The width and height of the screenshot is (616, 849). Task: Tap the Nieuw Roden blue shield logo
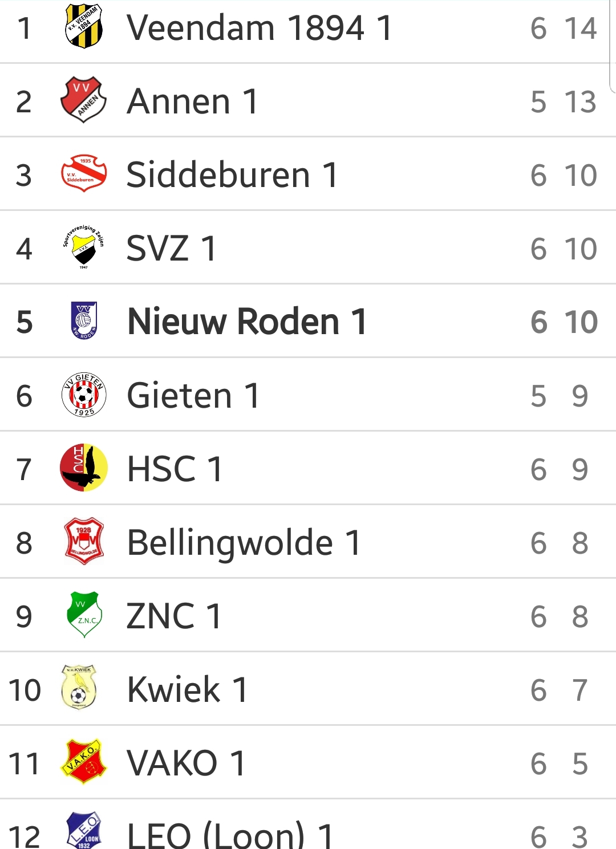(84, 320)
